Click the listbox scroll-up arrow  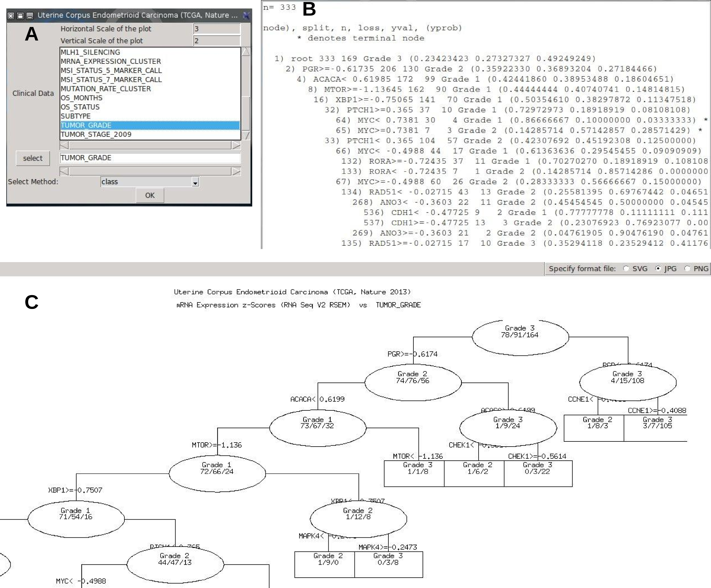246,52
